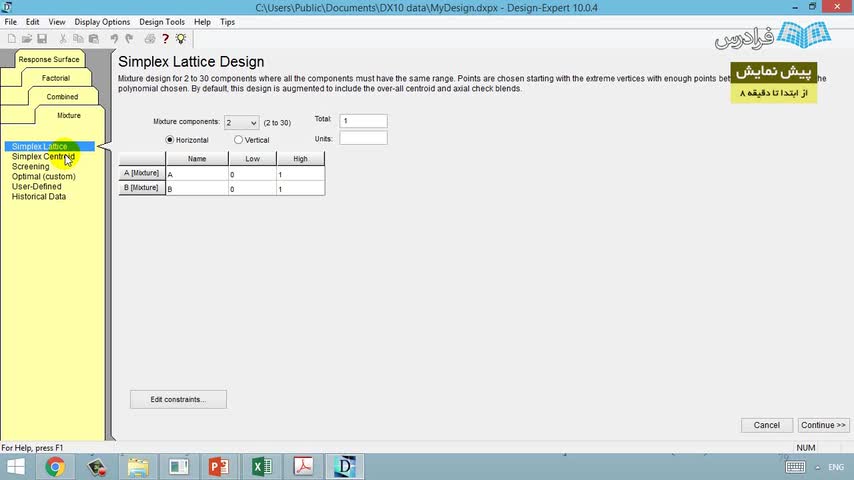This screenshot has width=854, height=480.
Task: Click the file manager window taskbar icon
Action: [178, 467]
